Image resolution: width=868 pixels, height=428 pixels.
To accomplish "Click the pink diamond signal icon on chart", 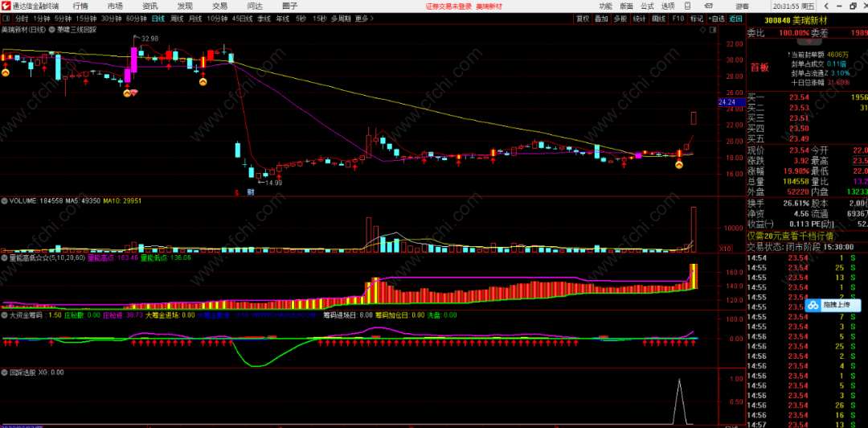I will pyautogui.click(x=134, y=92).
